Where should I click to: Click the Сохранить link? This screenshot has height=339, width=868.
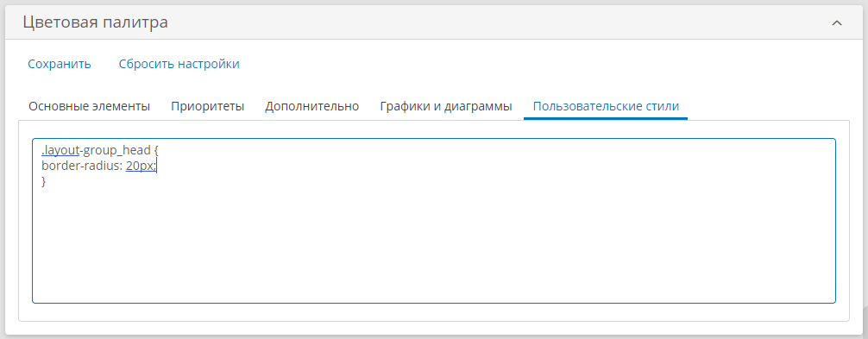pyautogui.click(x=60, y=64)
